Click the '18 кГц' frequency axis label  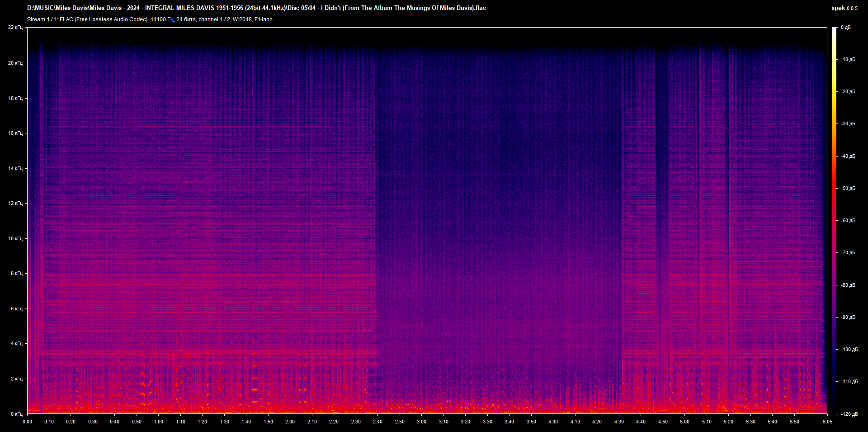pyautogui.click(x=15, y=98)
